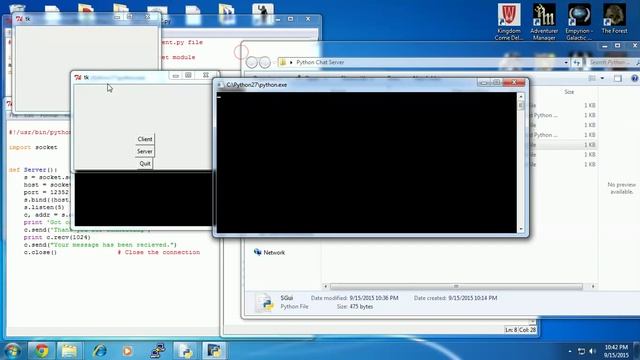Open Windows Media Player from the taskbar
The height and width of the screenshot is (360, 640).
[x=127, y=351]
